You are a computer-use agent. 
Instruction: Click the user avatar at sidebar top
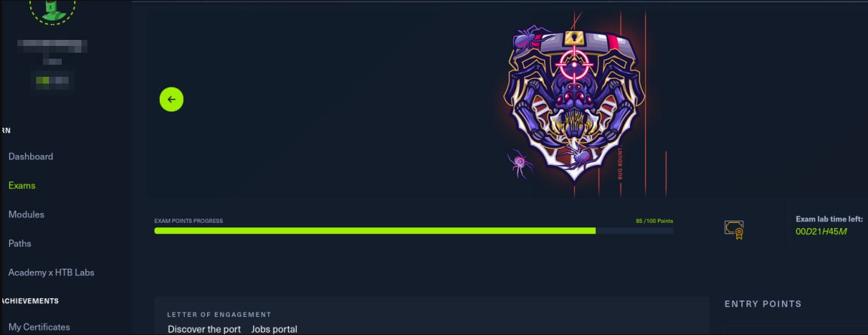click(x=53, y=11)
